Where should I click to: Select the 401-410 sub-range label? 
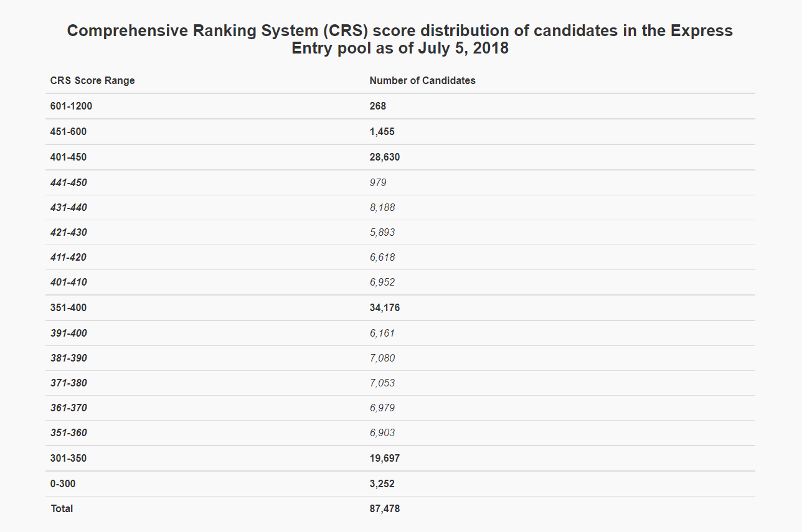(x=68, y=282)
